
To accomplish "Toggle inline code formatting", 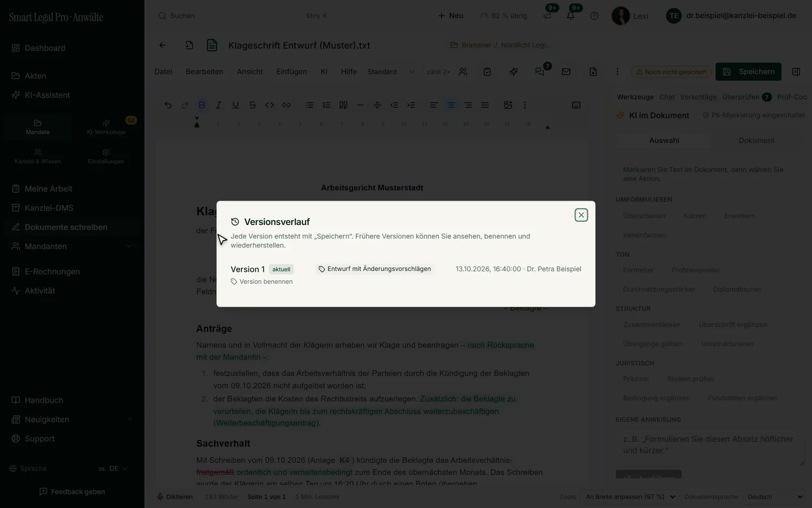I will tap(269, 105).
